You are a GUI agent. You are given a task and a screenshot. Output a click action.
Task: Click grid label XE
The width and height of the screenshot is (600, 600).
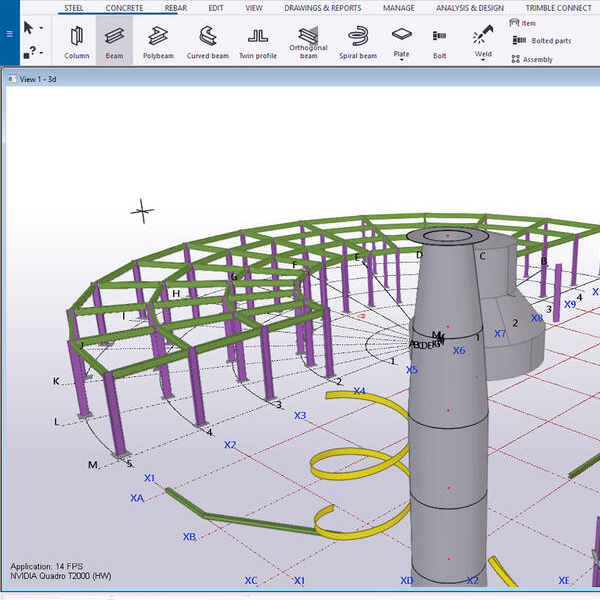point(564,580)
